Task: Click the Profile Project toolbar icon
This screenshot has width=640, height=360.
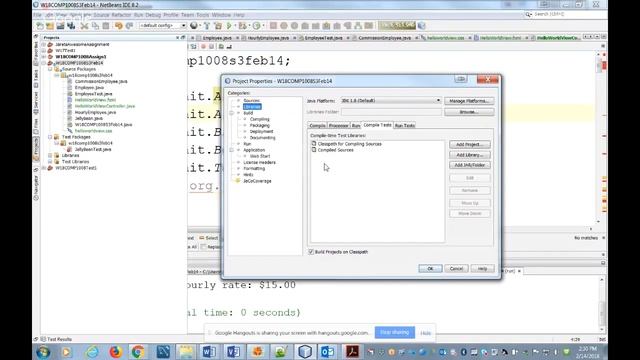Action: click(x=257, y=26)
